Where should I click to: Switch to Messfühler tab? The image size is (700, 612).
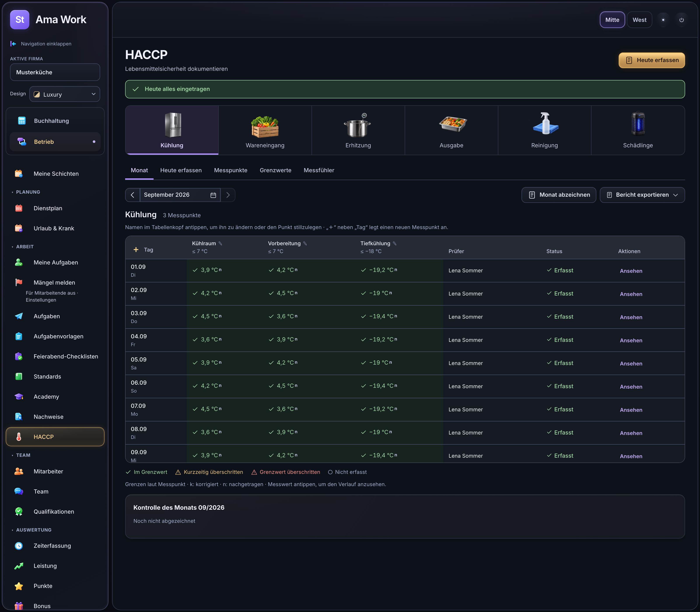point(319,170)
